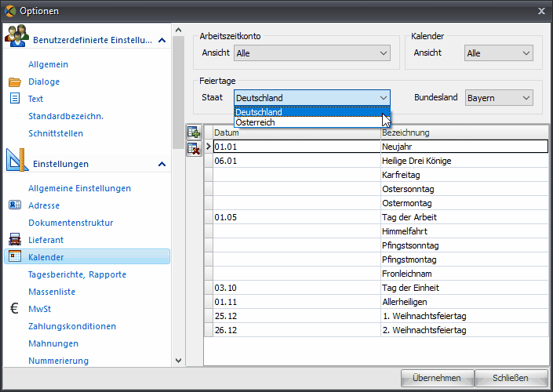
Task: Click the Übernehmen button
Action: 438,378
